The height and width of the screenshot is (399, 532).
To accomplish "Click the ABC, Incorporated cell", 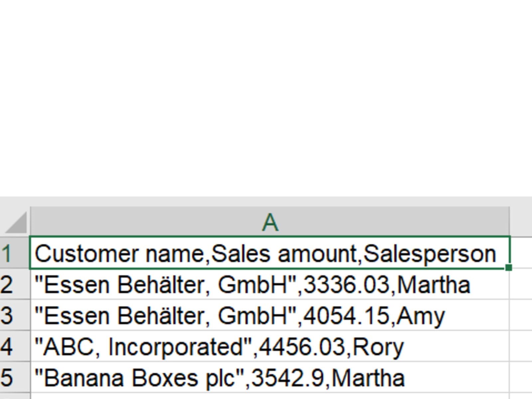I will (x=219, y=346).
